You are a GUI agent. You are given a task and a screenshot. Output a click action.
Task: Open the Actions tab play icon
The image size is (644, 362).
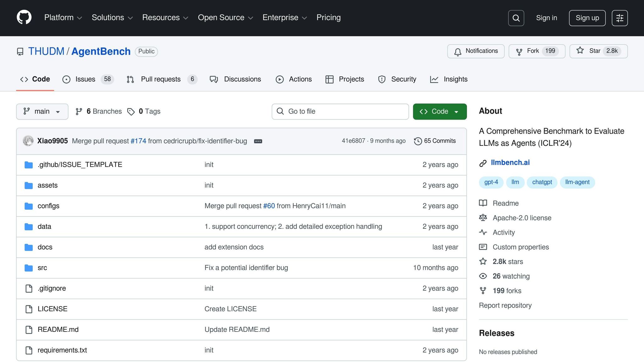[x=280, y=79]
